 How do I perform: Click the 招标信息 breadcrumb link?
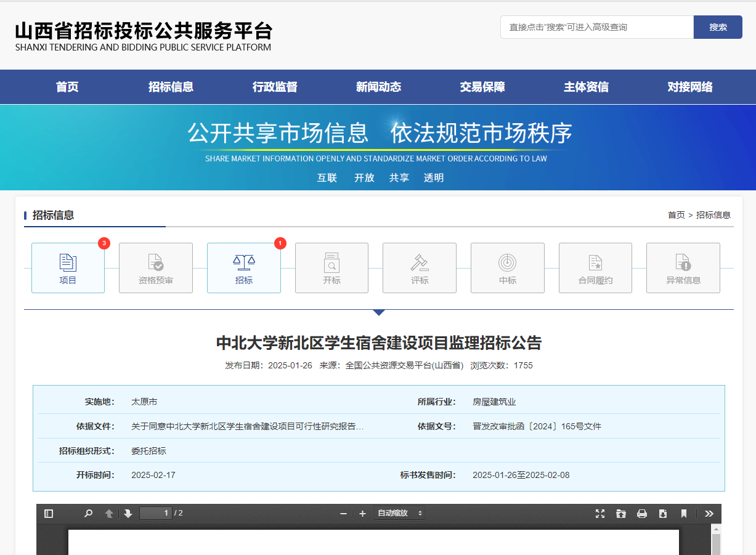713,215
